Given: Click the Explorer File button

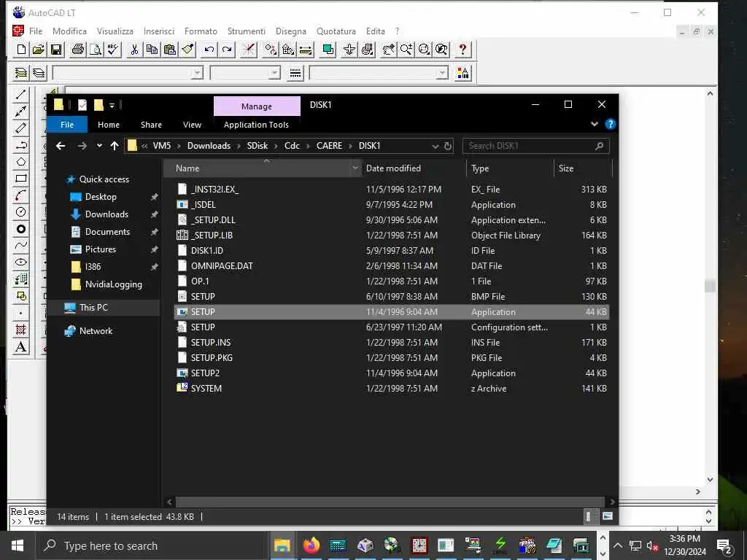Looking at the screenshot, I should click(x=67, y=125).
